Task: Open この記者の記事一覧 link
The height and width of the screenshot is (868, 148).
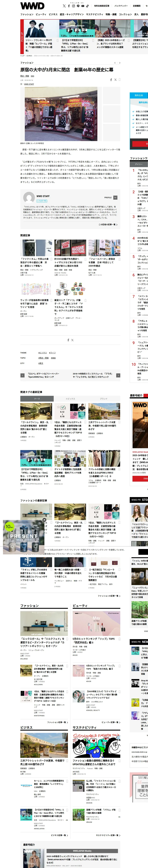Action: 108,224
